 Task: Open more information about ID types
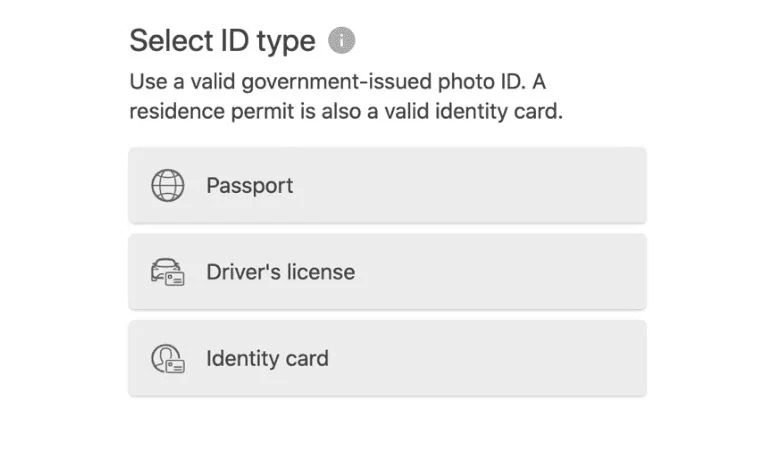342,41
